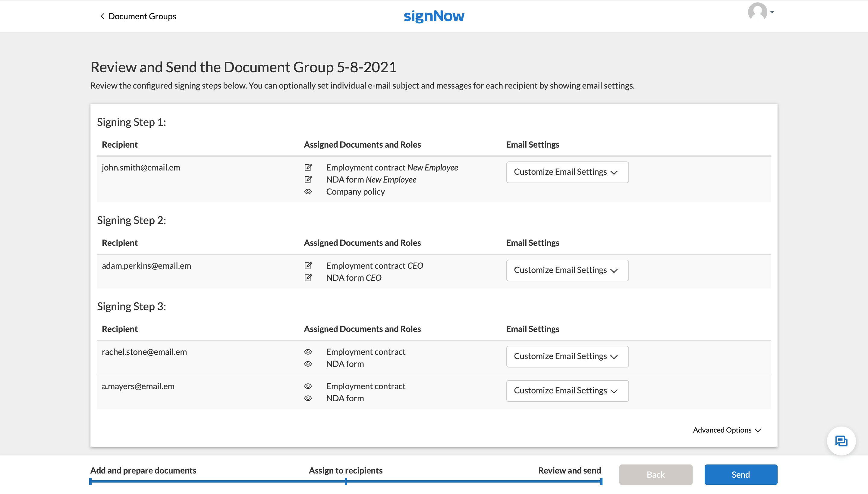
Task: Expand the Advanced Options section
Action: pyautogui.click(x=726, y=430)
